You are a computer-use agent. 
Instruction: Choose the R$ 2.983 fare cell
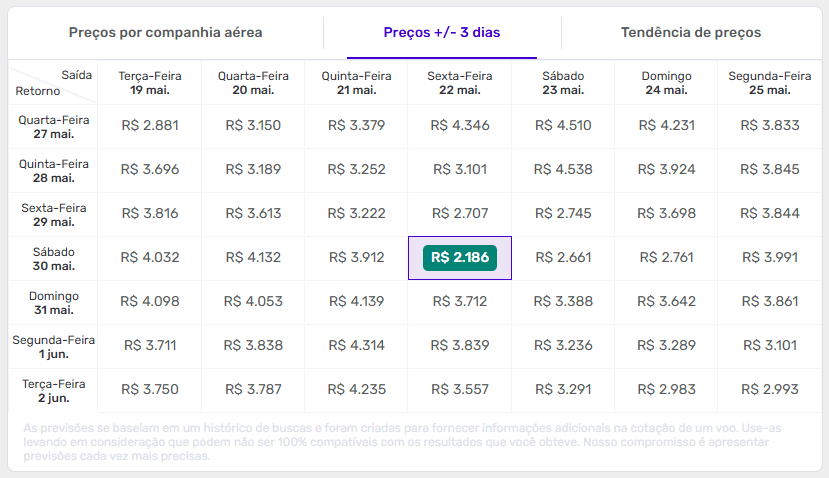click(x=667, y=390)
